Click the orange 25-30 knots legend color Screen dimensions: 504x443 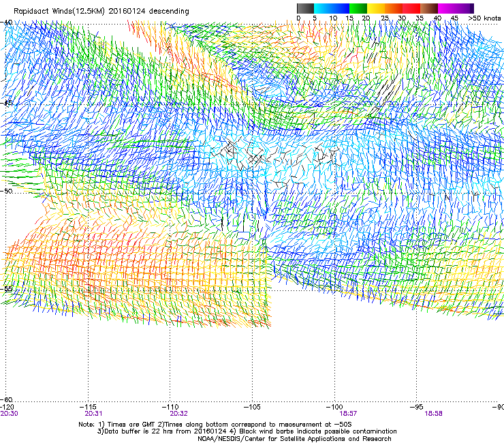point(394,8)
